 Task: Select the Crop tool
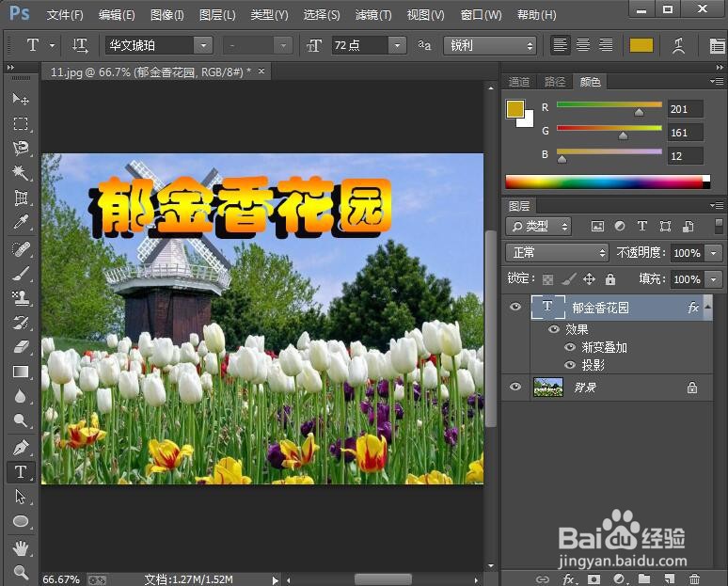point(21,198)
